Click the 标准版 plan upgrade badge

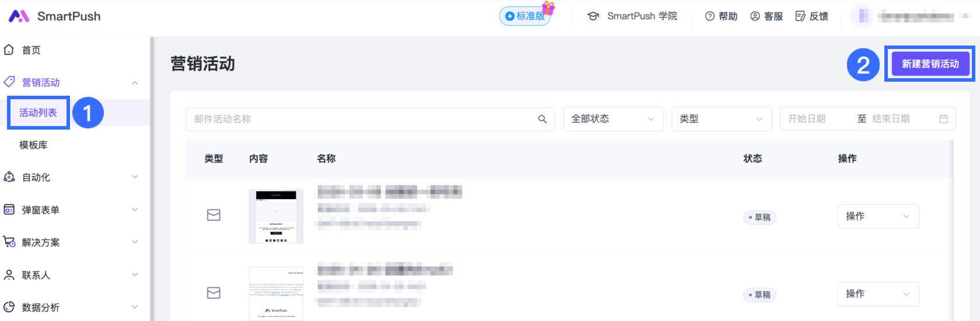pos(525,16)
